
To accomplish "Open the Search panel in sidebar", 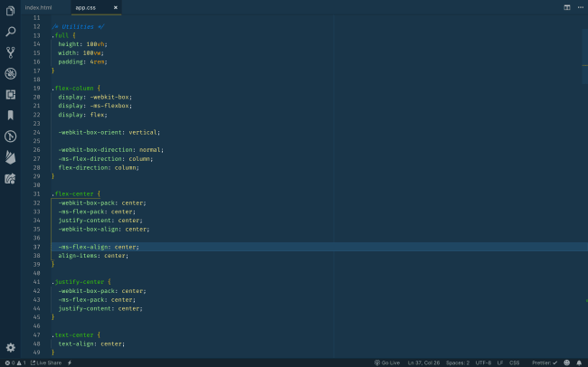I will click(11, 31).
